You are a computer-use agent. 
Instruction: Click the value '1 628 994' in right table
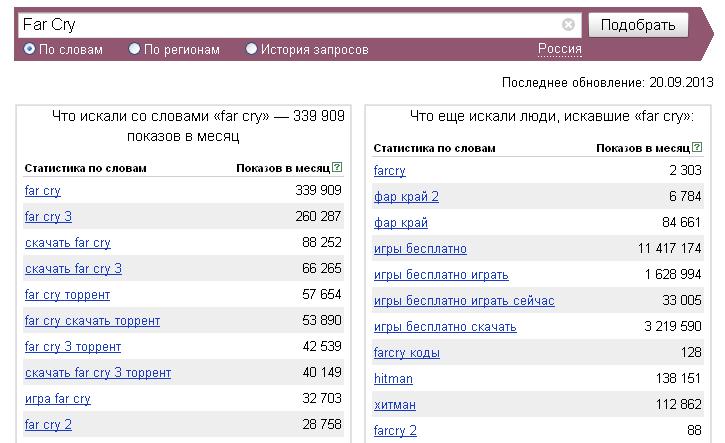click(673, 274)
